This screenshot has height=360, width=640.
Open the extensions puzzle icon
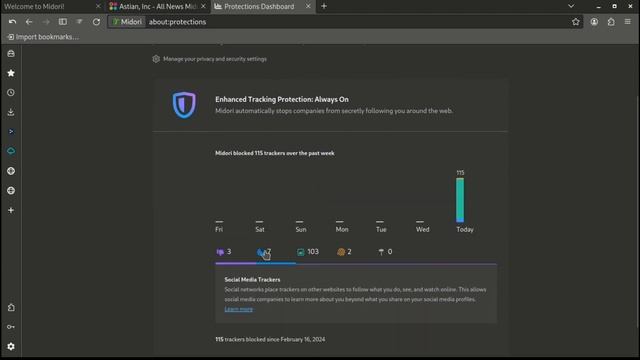(x=611, y=22)
